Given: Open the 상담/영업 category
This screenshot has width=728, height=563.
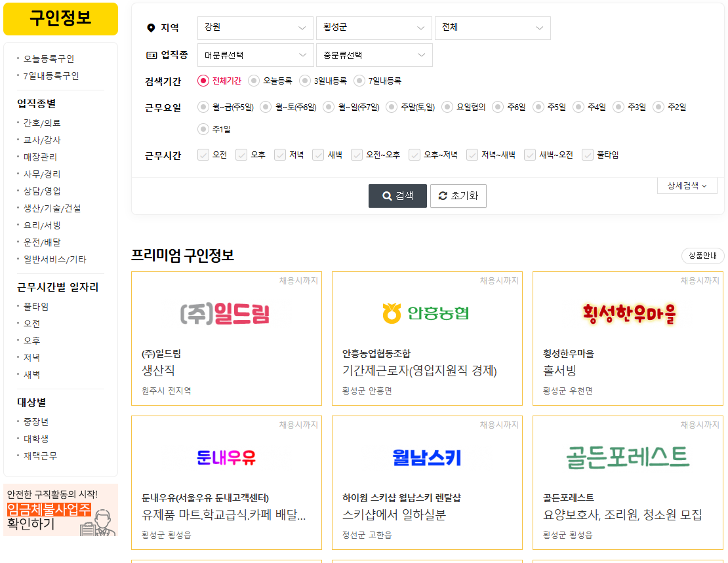Looking at the screenshot, I should click(42, 191).
